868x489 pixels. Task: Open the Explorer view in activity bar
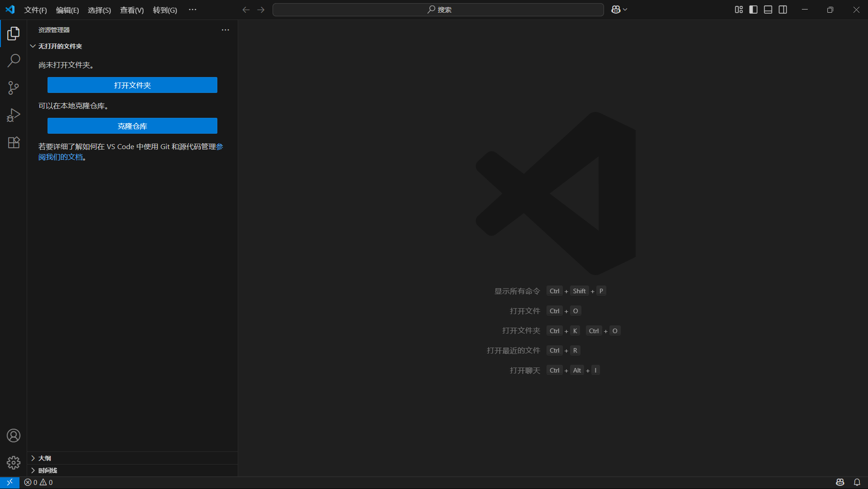[14, 34]
